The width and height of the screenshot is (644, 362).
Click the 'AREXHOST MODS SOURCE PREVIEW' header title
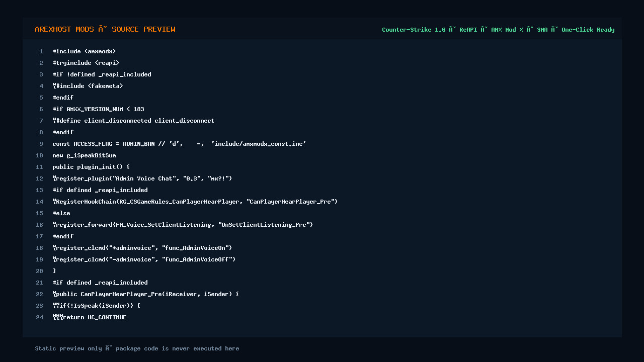[105, 30]
